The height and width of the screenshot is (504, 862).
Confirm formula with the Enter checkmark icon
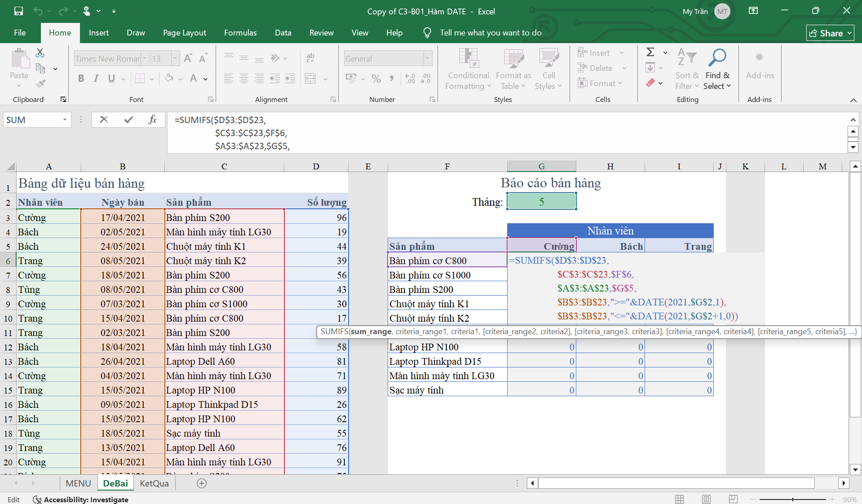(128, 119)
